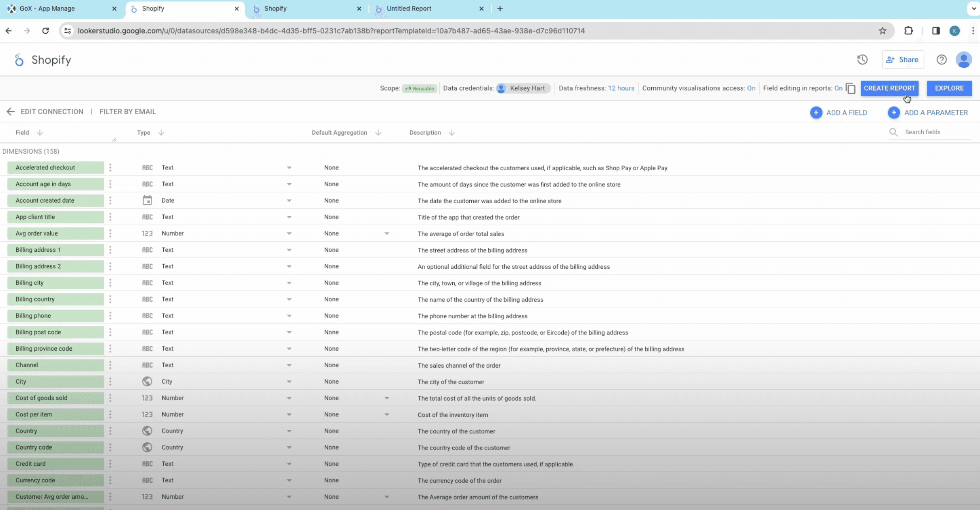The height and width of the screenshot is (510, 980).
Task: Click the Create Report button
Action: 889,88
